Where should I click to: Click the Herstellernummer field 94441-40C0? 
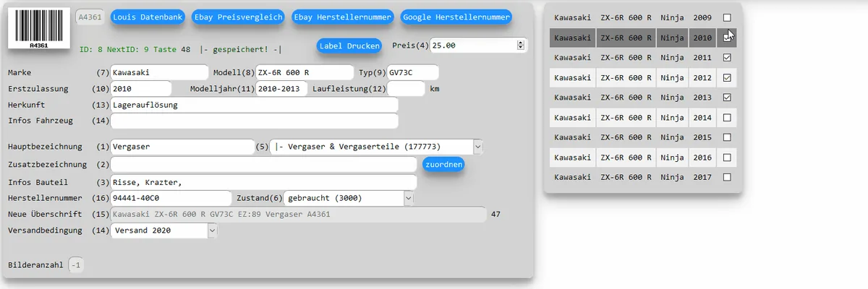[170, 198]
